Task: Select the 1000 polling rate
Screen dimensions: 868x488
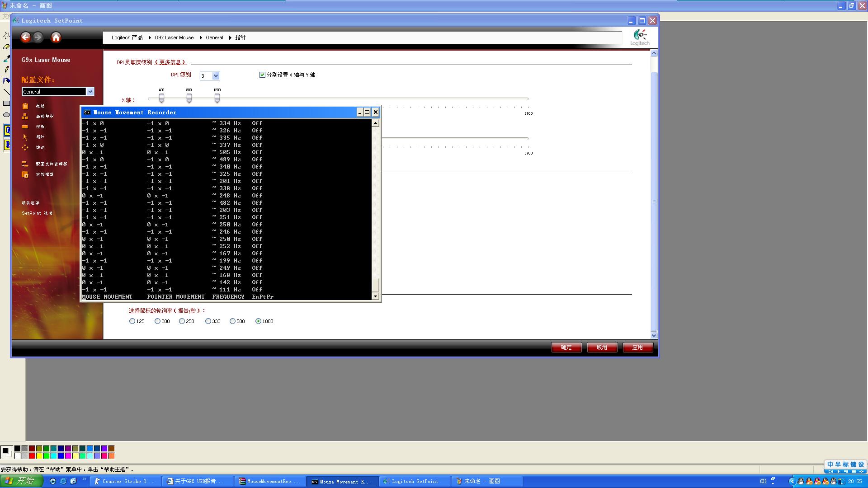Action: pos(258,321)
